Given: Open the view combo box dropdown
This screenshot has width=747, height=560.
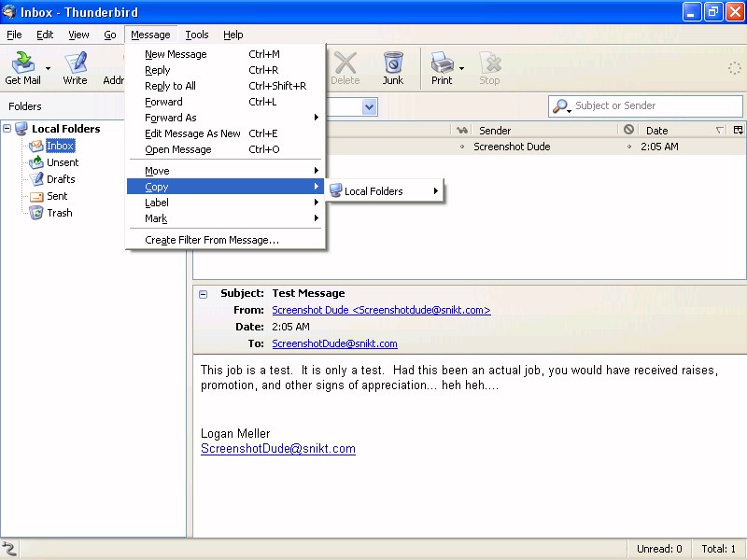Looking at the screenshot, I should tap(369, 106).
